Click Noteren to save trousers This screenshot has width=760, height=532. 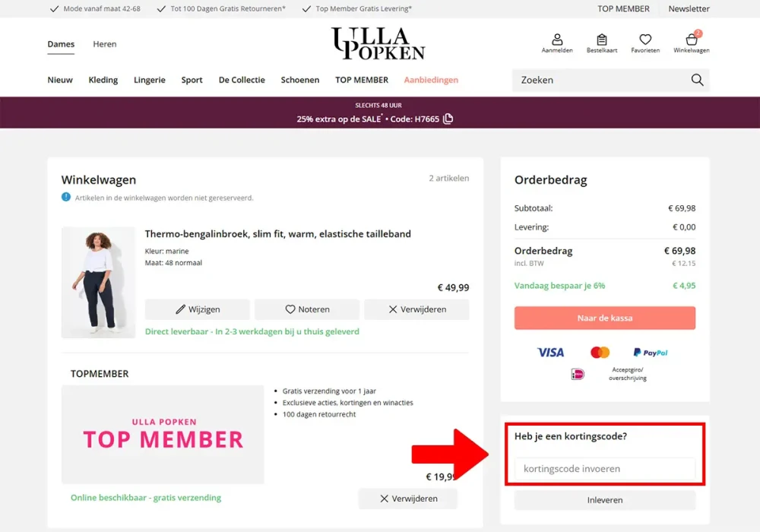307,309
